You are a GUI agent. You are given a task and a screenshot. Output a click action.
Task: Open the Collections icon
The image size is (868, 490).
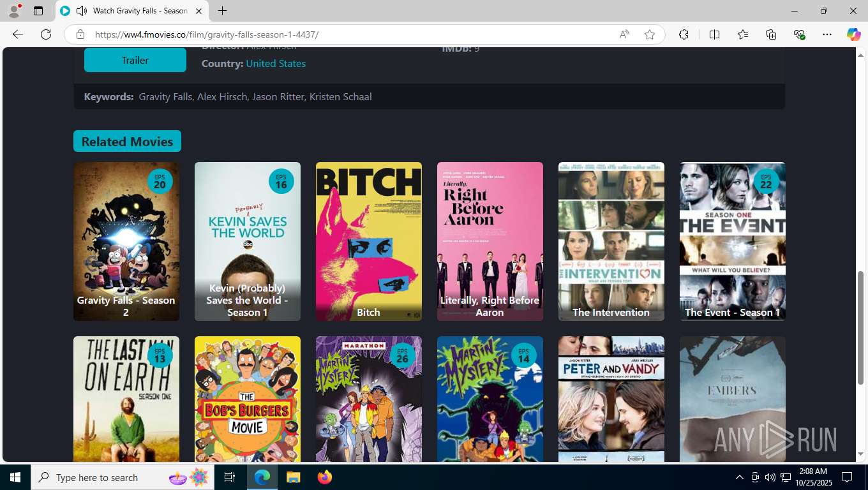pos(771,34)
